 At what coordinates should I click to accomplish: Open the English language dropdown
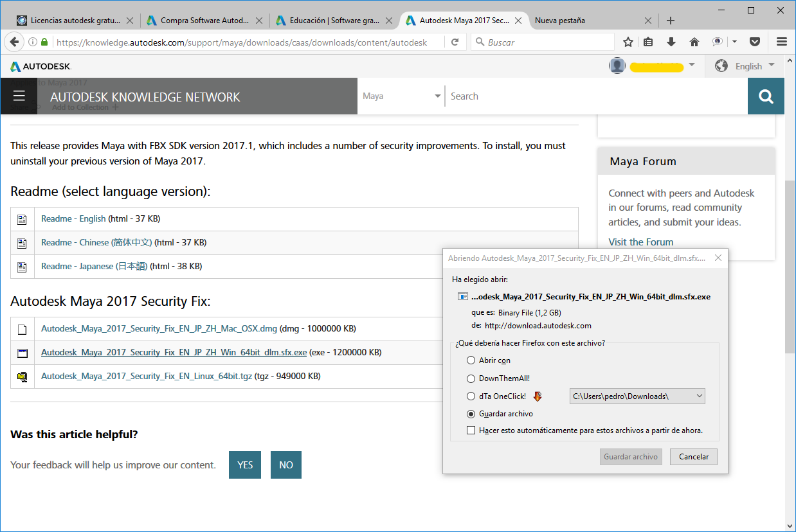(755, 66)
